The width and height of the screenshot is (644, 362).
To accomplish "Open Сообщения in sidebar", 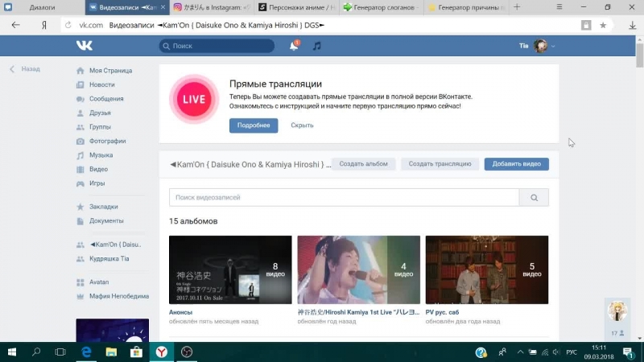I will 106,98.
